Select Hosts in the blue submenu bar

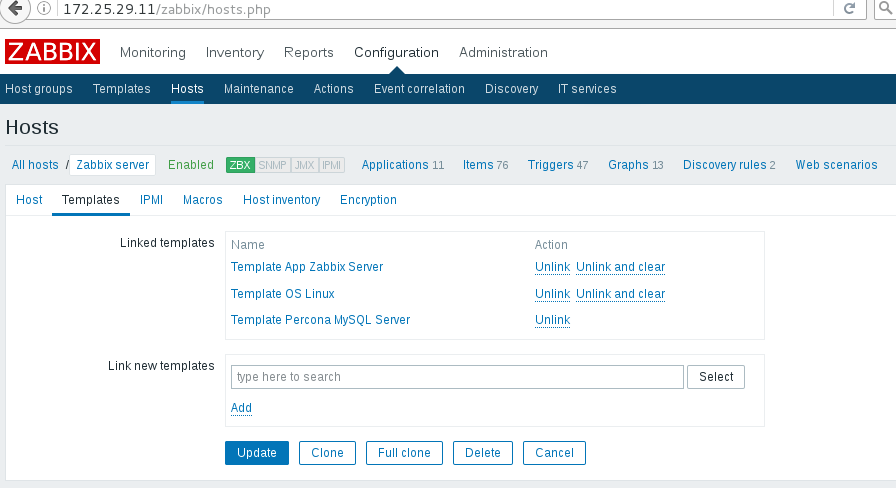click(x=187, y=89)
